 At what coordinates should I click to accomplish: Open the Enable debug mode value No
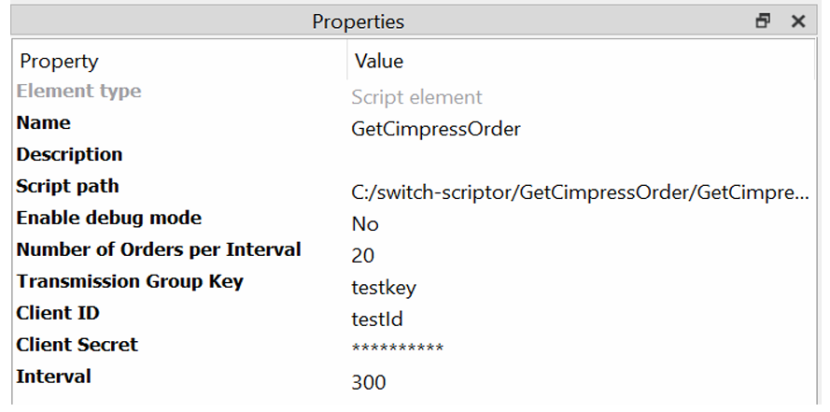point(364,224)
